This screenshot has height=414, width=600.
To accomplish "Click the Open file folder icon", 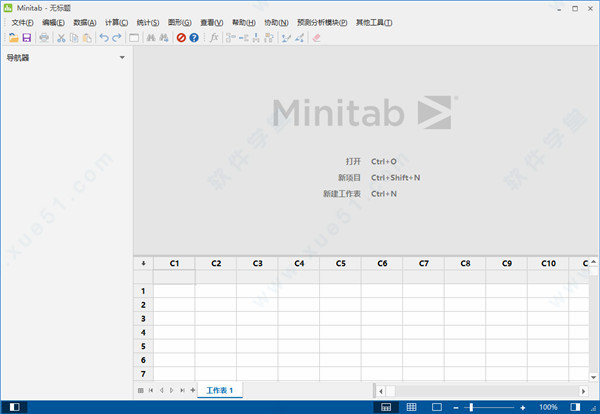I will click(x=13, y=38).
